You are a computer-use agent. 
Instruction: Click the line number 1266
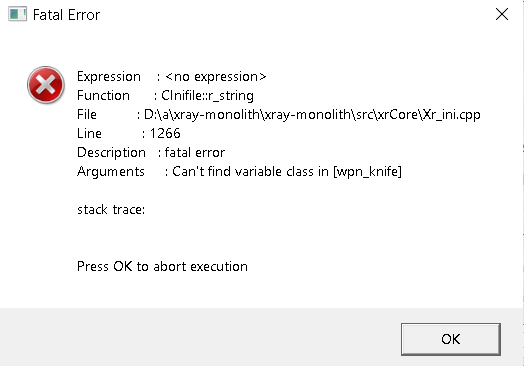tap(165, 133)
